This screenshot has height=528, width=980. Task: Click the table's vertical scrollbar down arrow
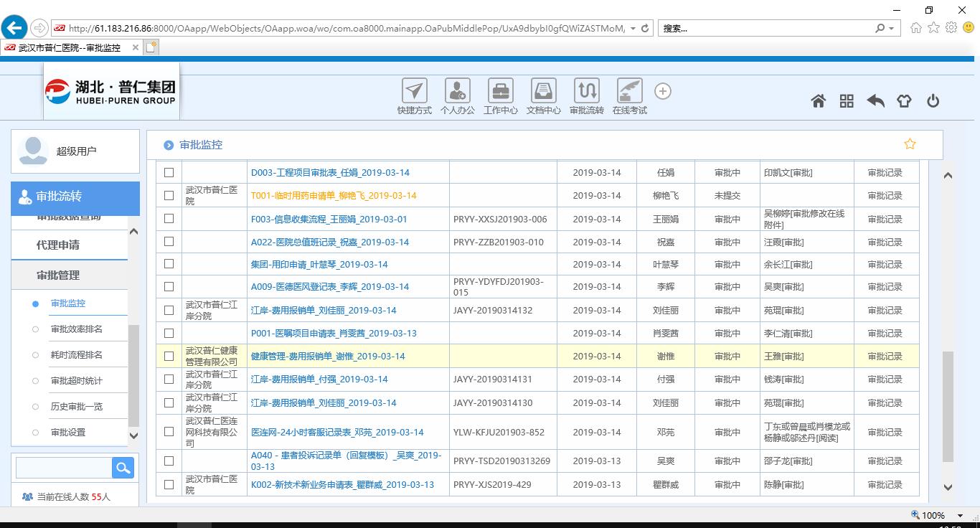(948, 487)
